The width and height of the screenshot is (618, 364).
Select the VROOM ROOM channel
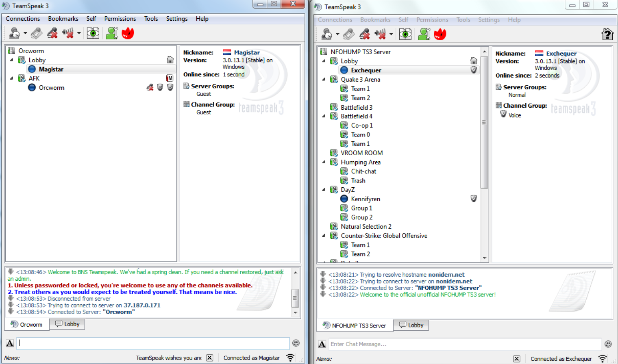(x=362, y=153)
